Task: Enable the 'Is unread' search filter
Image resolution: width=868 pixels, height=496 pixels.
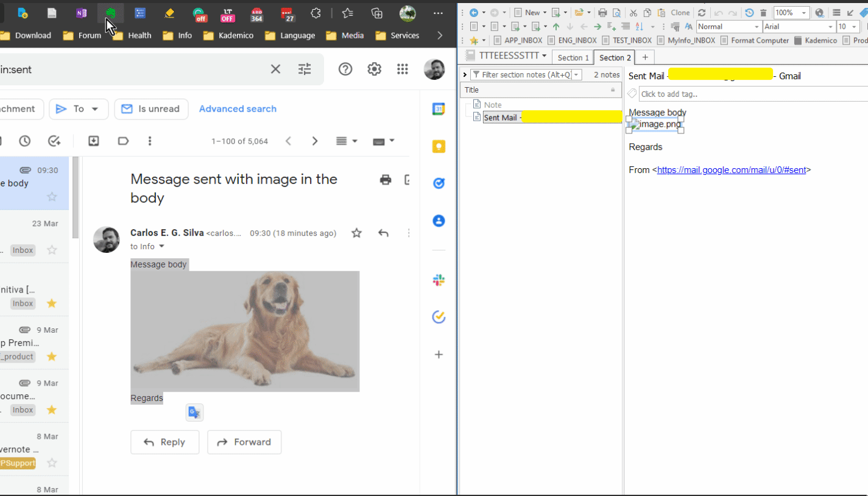Action: [x=151, y=109]
